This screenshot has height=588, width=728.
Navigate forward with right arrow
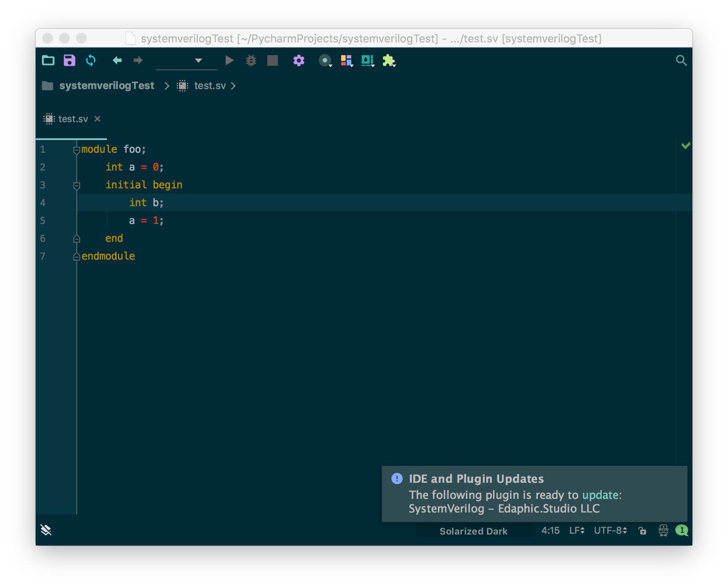click(x=138, y=61)
